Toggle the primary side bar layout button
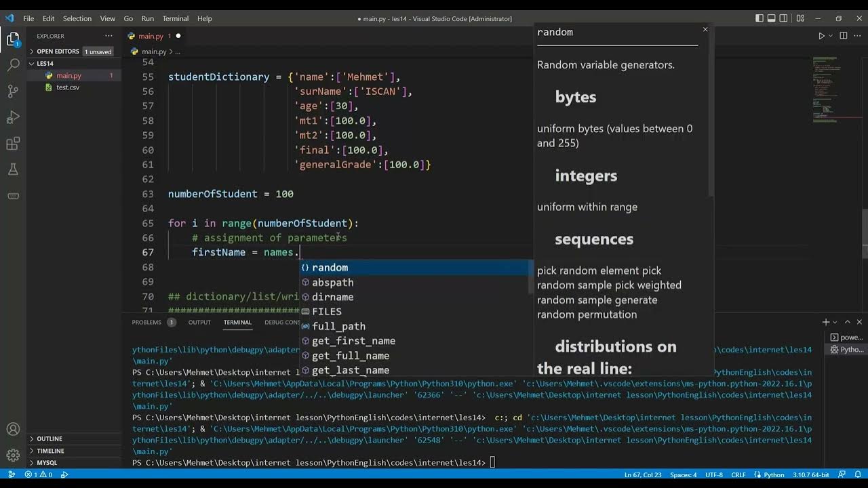The image size is (868, 488). (x=759, y=18)
